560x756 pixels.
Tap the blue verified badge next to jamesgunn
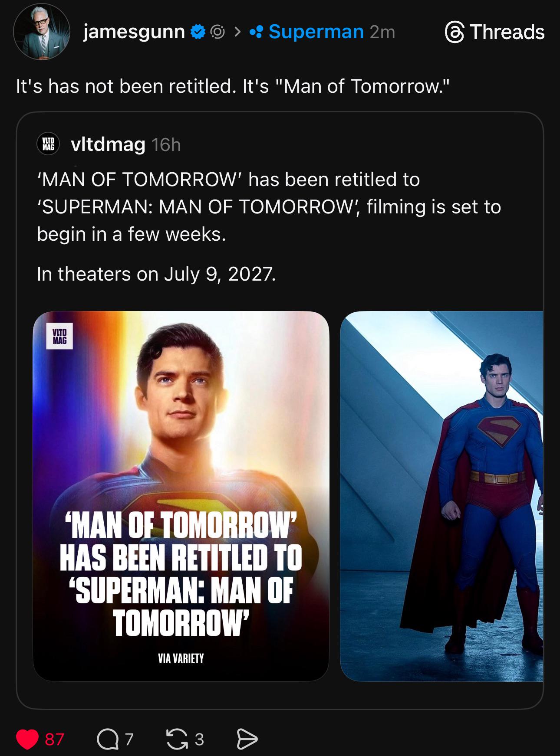tap(198, 32)
